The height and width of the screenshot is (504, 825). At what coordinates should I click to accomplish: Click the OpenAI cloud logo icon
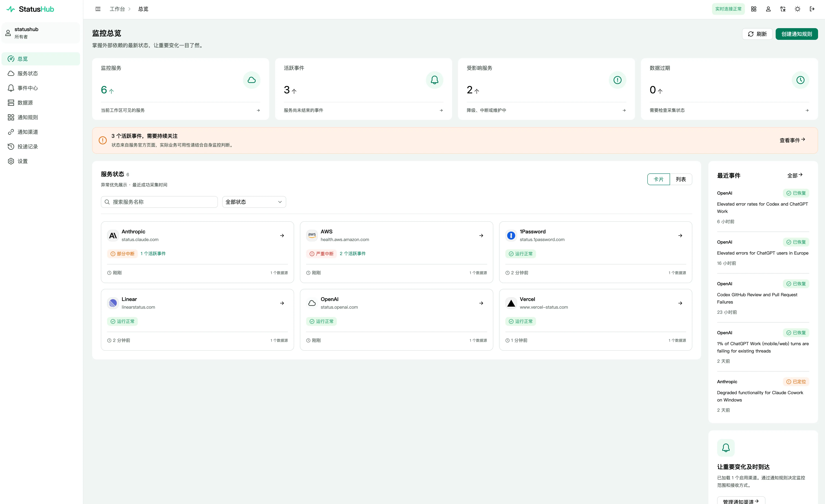click(x=312, y=303)
